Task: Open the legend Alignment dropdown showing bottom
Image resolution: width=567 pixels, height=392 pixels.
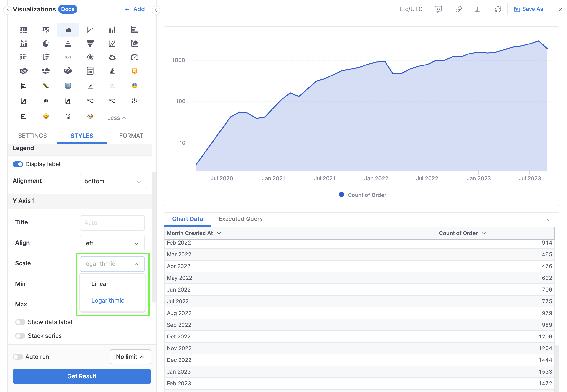Action: [113, 181]
